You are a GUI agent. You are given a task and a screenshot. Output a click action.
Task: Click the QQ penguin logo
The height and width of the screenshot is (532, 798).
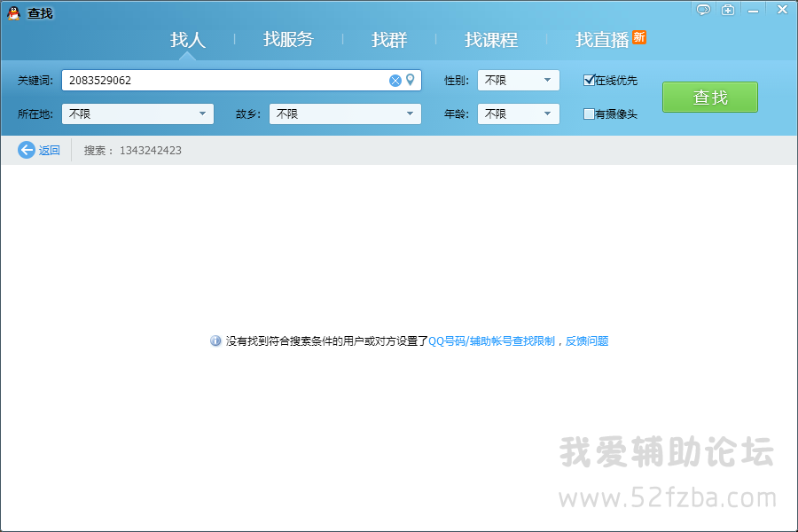(x=13, y=12)
